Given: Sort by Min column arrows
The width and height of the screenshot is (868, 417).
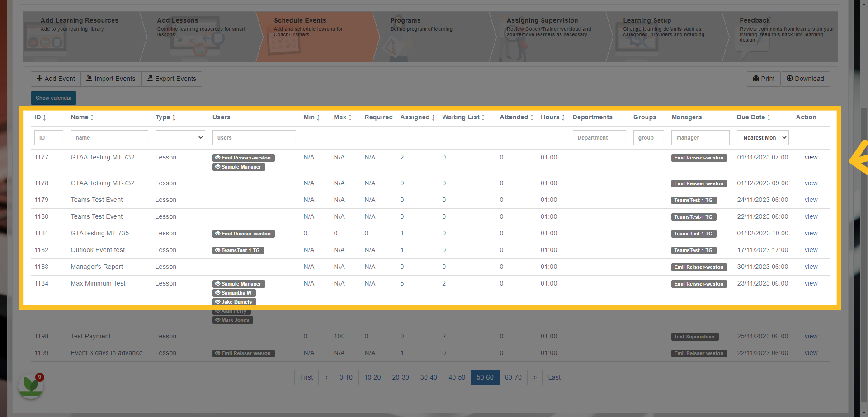Looking at the screenshot, I should [x=318, y=117].
